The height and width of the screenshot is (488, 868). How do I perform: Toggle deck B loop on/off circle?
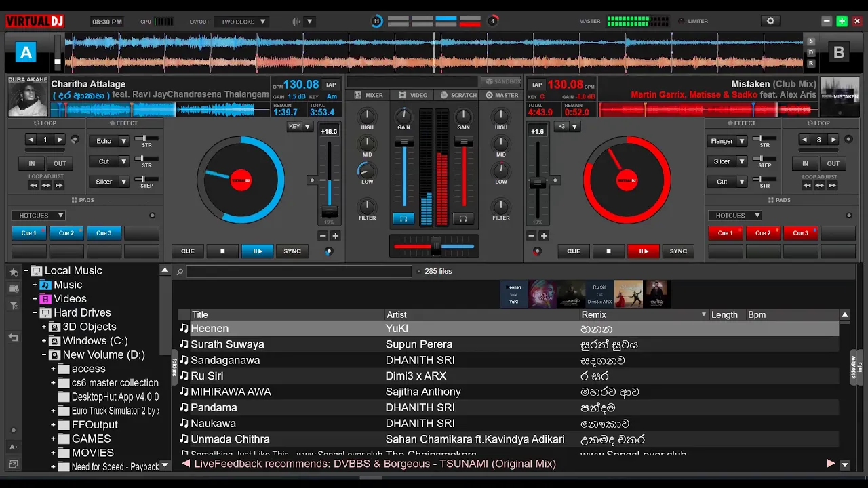tap(848, 140)
